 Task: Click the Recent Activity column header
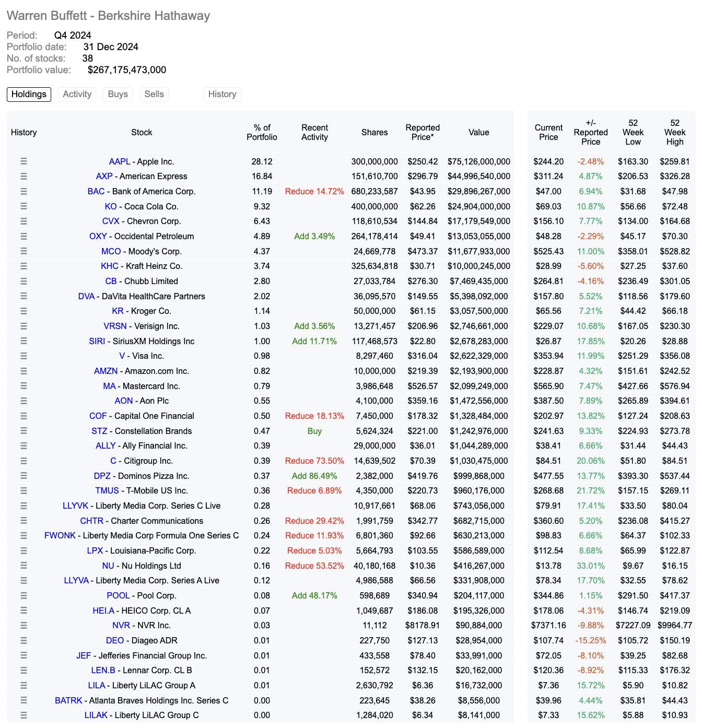click(314, 133)
